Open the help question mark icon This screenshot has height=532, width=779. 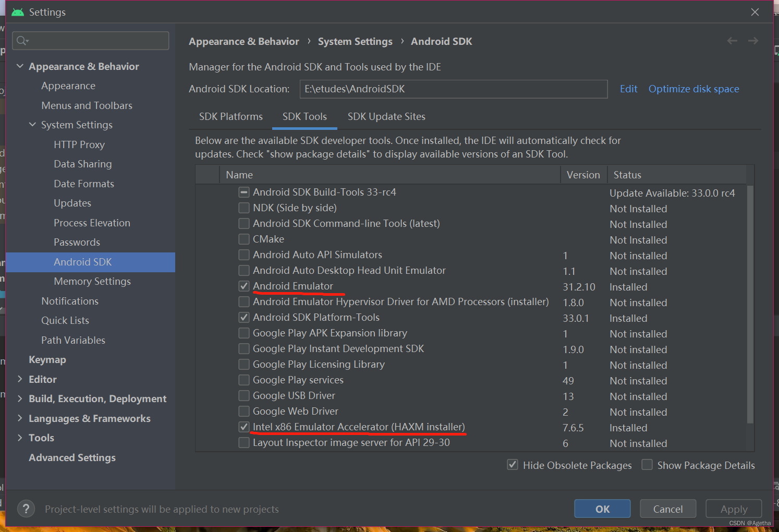point(26,509)
